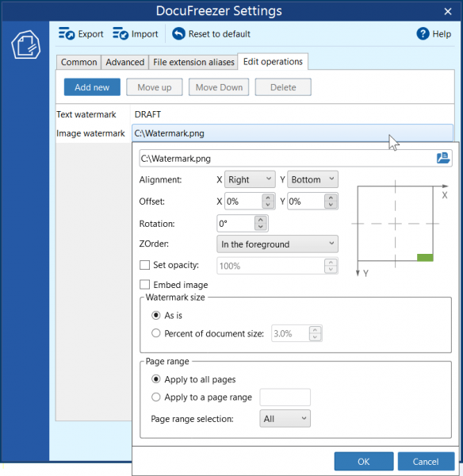Choose Apply to a page range

coord(156,397)
